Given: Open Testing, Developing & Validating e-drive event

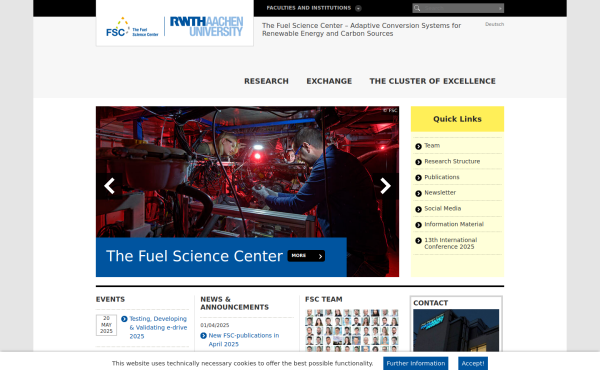Looking at the screenshot, I should click(x=158, y=328).
